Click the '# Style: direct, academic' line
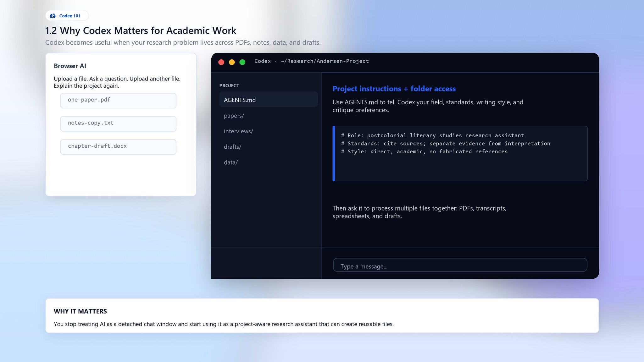644x362 pixels. click(424, 151)
